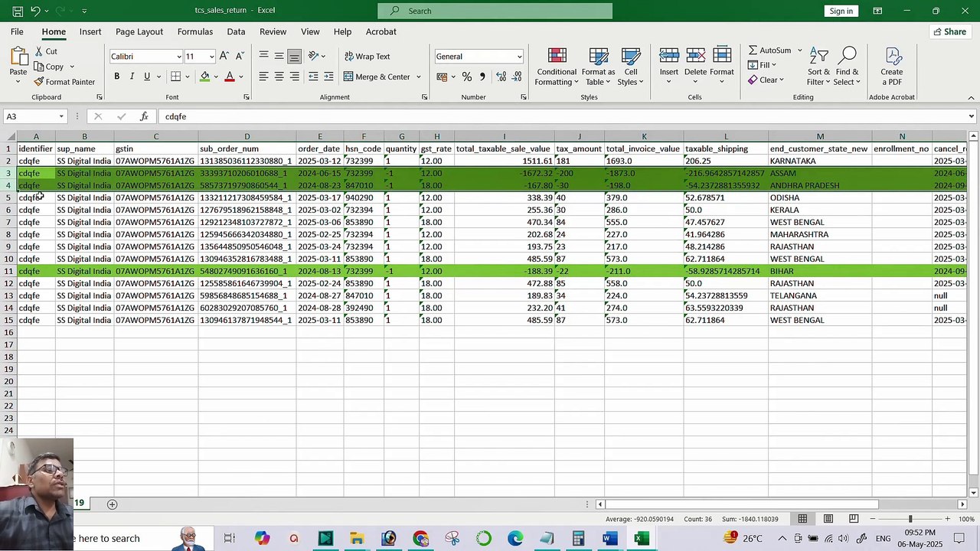Switch to the Data ribbon tab

[236, 31]
